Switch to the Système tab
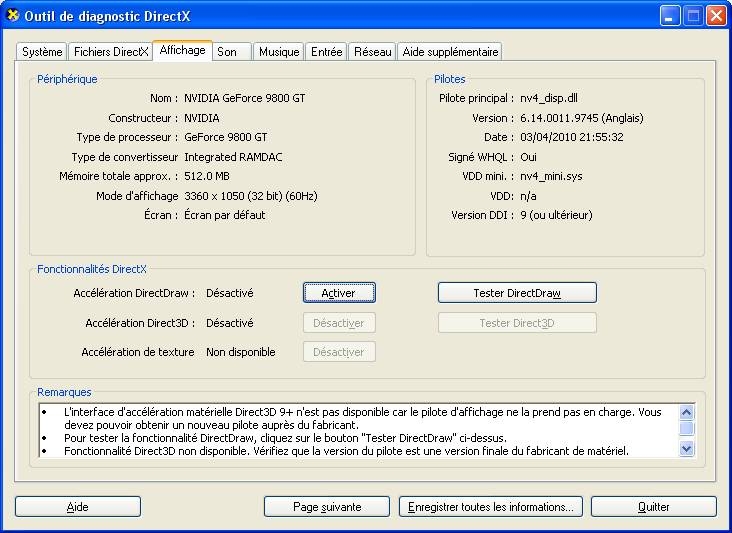This screenshot has width=732, height=533. click(x=42, y=52)
